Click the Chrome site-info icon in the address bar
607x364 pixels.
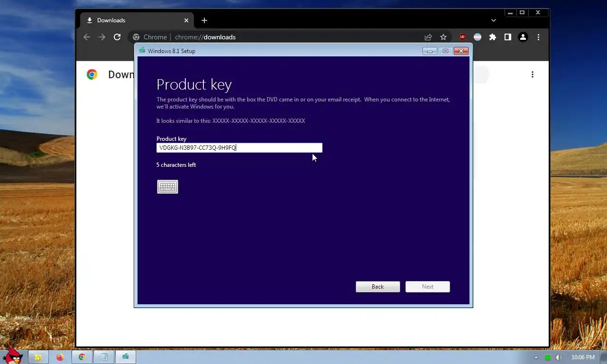(136, 37)
